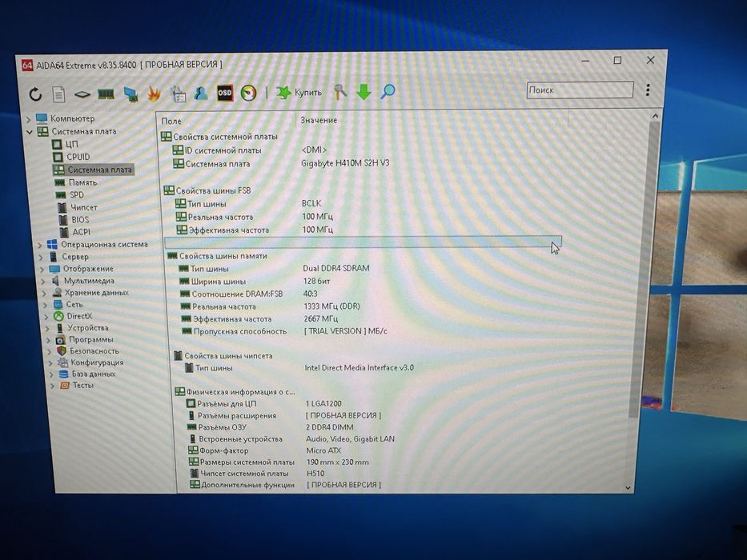
Task: Expand the Хранение данных node
Action: [46, 294]
